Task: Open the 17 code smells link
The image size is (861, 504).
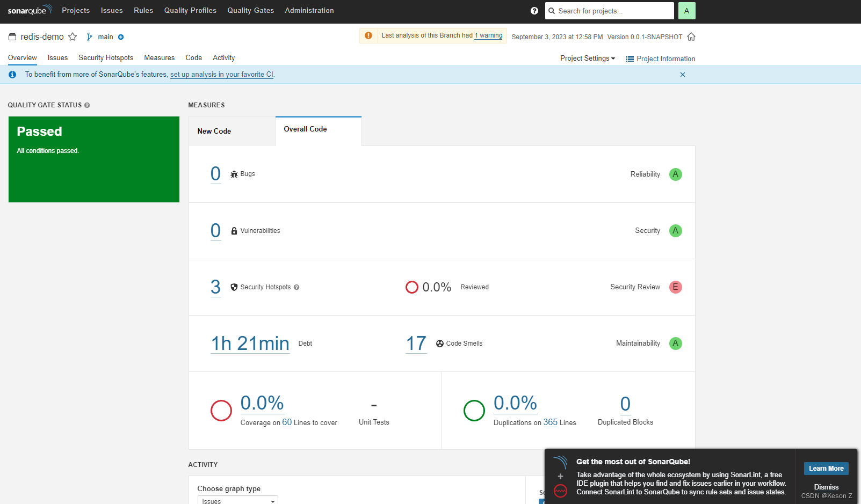Action: (416, 344)
